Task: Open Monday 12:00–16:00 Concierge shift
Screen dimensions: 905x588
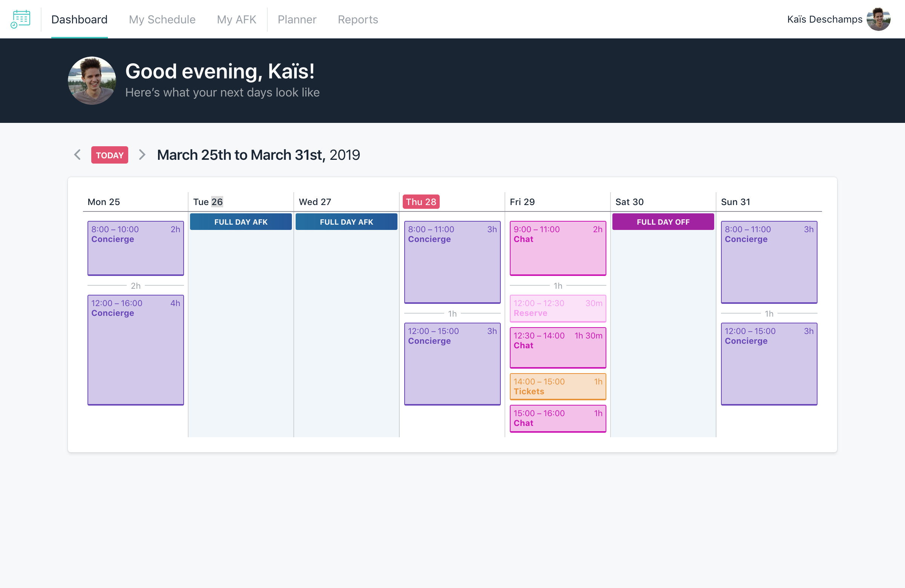Action: [x=135, y=350]
